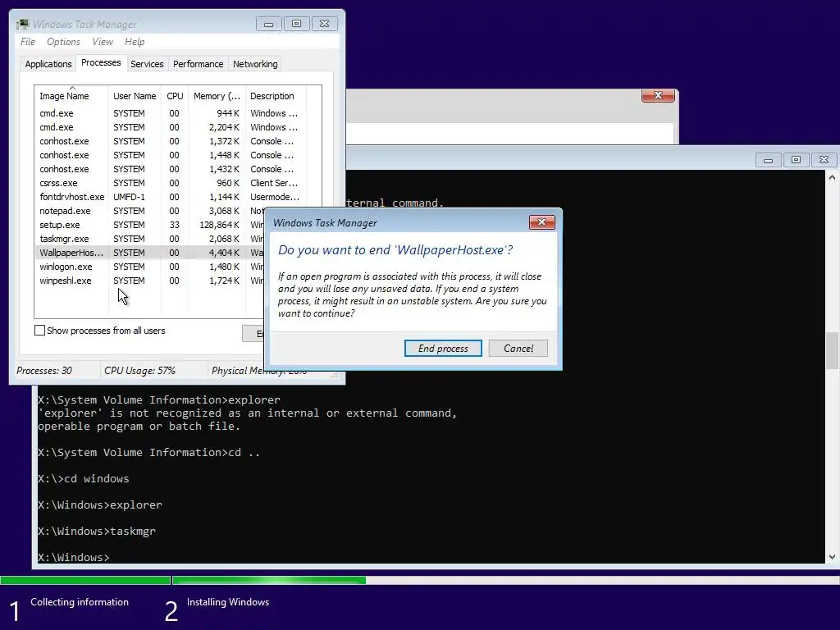Select the Processes tab
The height and width of the screenshot is (630, 840).
click(x=101, y=62)
